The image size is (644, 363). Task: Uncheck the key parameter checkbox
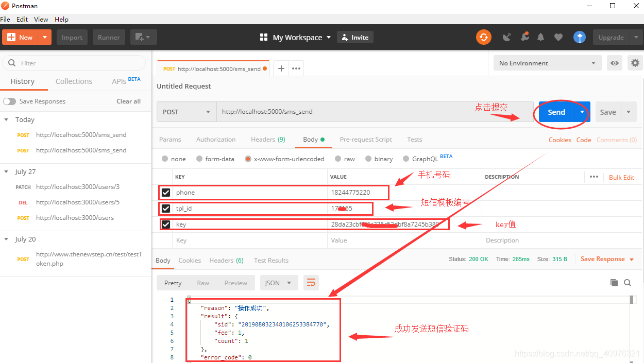click(x=166, y=224)
